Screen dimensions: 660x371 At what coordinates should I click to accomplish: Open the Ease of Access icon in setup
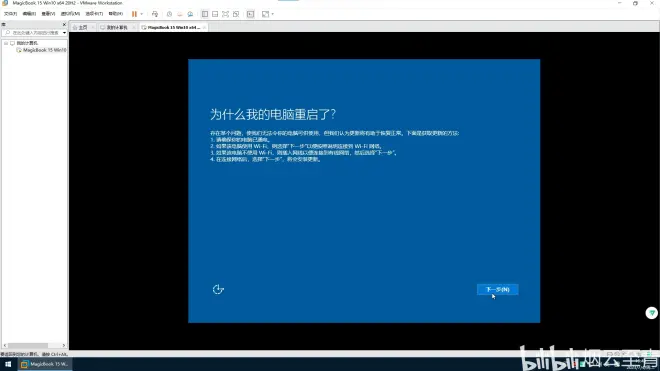pos(218,289)
